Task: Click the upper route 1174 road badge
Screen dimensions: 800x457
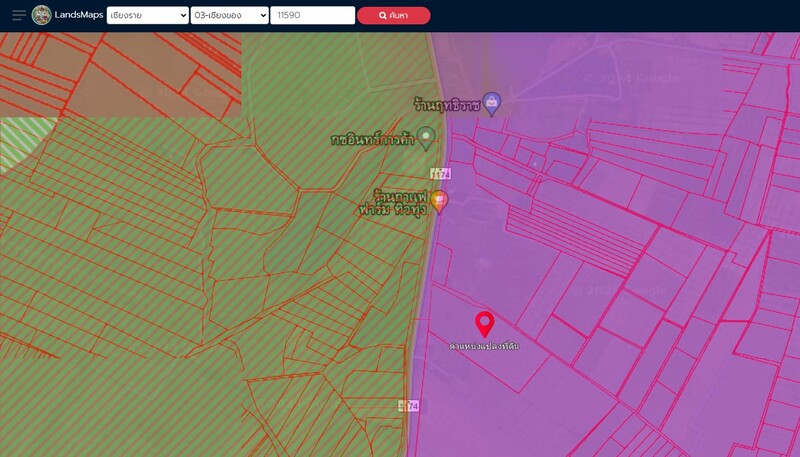Action: (x=440, y=173)
